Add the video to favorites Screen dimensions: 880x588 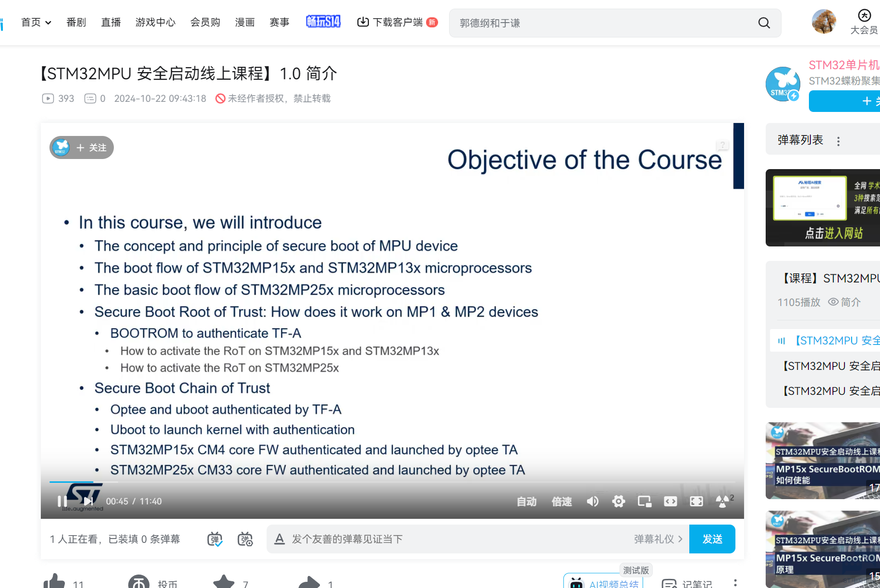coord(224,582)
